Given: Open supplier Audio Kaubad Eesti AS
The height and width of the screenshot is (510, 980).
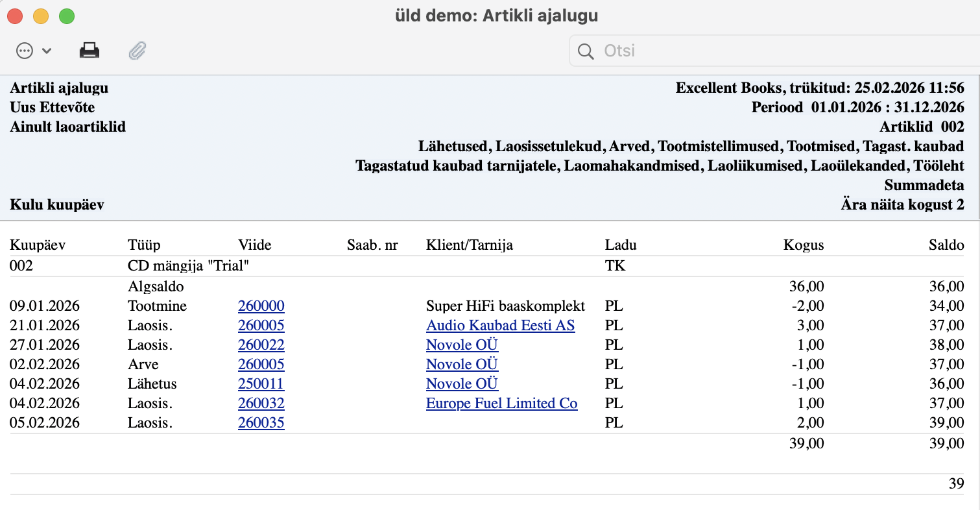Looking at the screenshot, I should (500, 326).
